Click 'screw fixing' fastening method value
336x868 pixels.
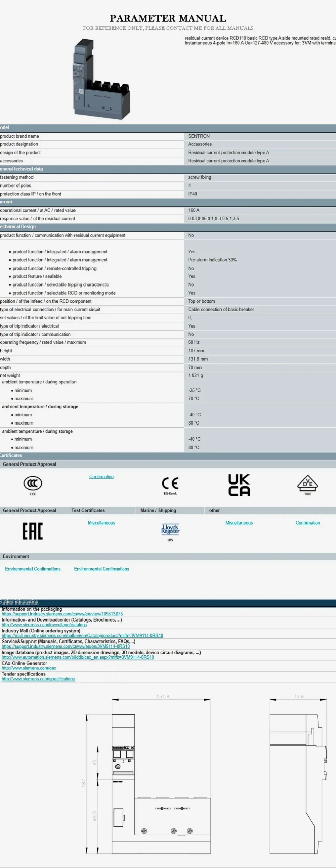199,177
